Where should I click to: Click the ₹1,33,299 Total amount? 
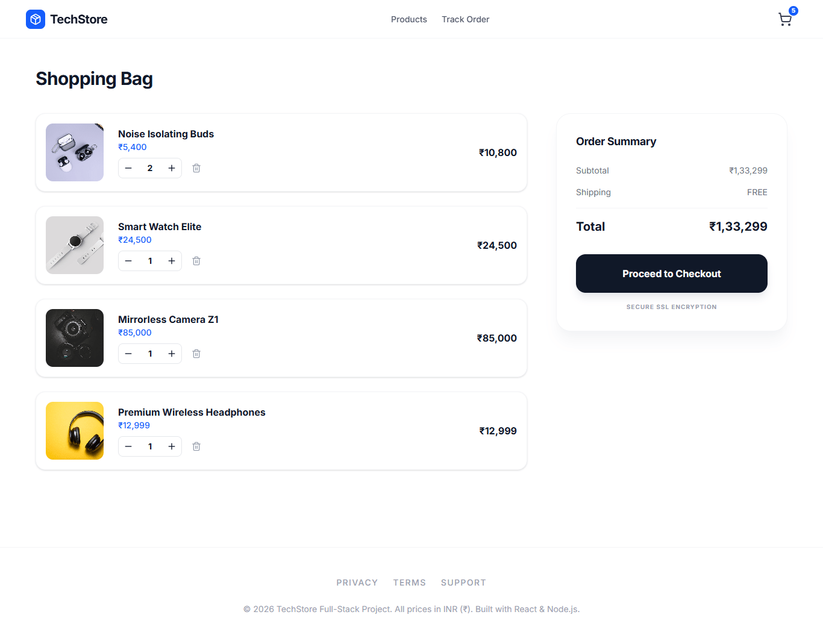tap(738, 227)
